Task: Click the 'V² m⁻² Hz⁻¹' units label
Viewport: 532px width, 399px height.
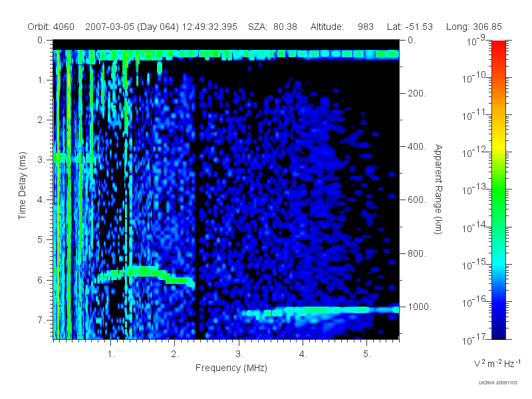Action: click(x=497, y=364)
